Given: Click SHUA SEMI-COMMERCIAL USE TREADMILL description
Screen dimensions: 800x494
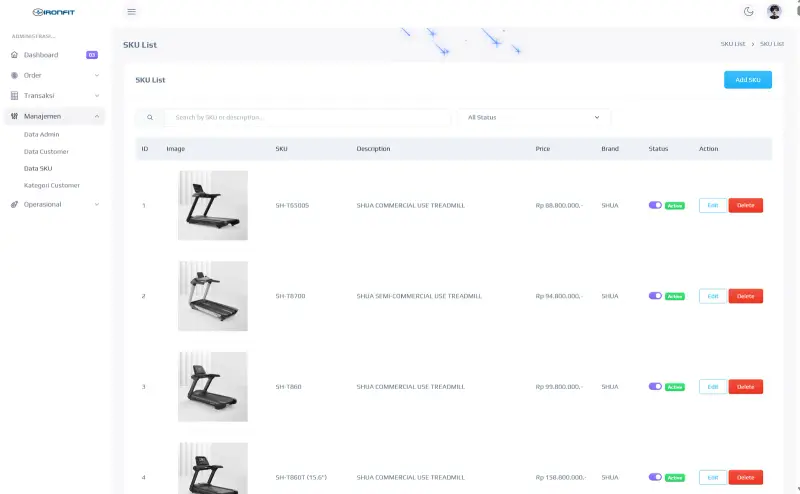Looking at the screenshot, I should point(419,296).
